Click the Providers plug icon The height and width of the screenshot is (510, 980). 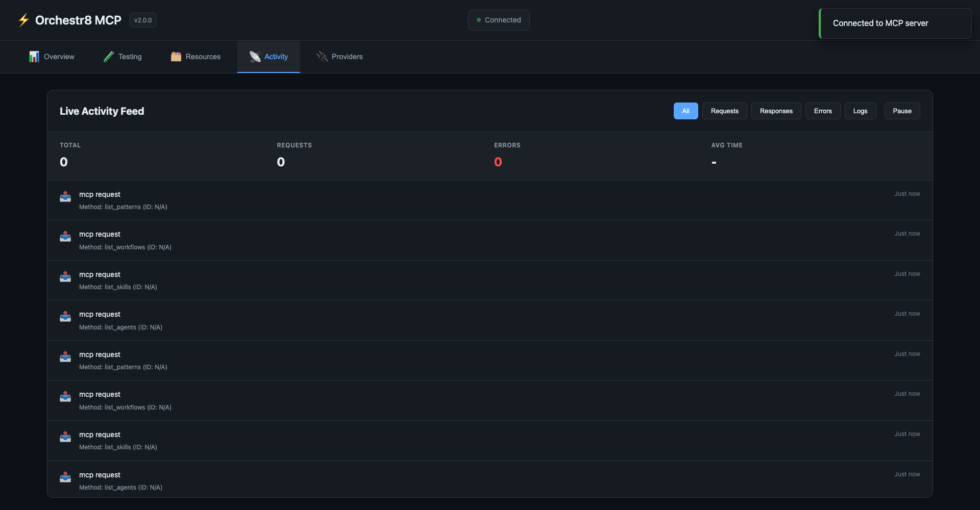tap(322, 57)
